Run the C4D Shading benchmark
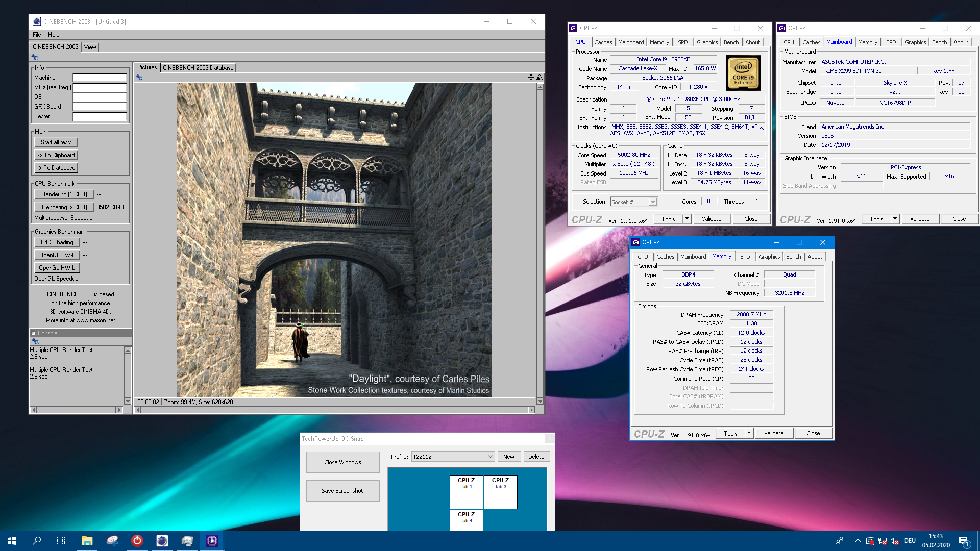 pyautogui.click(x=57, y=242)
